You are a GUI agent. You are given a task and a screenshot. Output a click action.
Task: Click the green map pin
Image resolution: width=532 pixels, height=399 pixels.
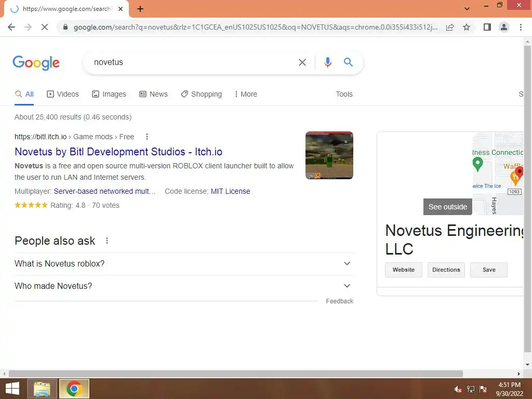477,164
